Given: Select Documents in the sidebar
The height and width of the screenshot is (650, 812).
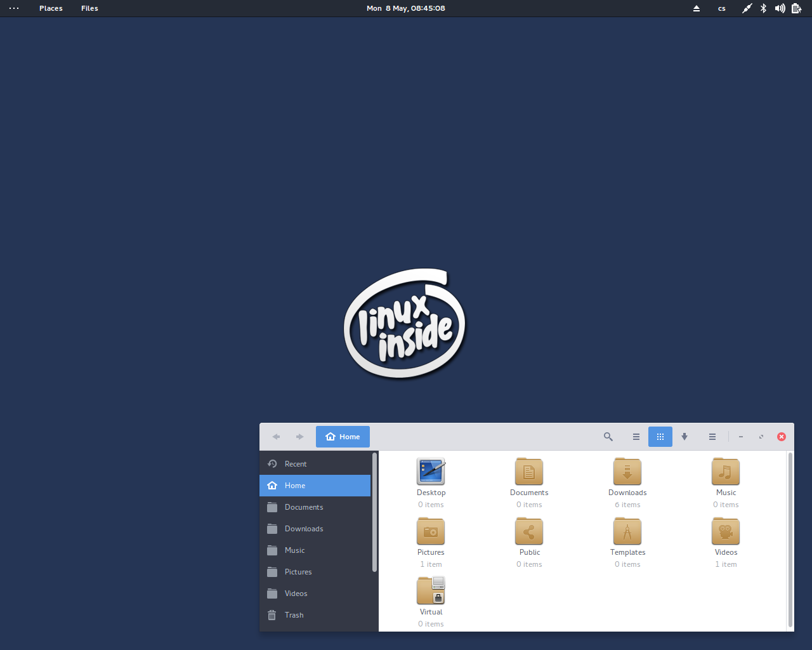Looking at the screenshot, I should click(315, 507).
